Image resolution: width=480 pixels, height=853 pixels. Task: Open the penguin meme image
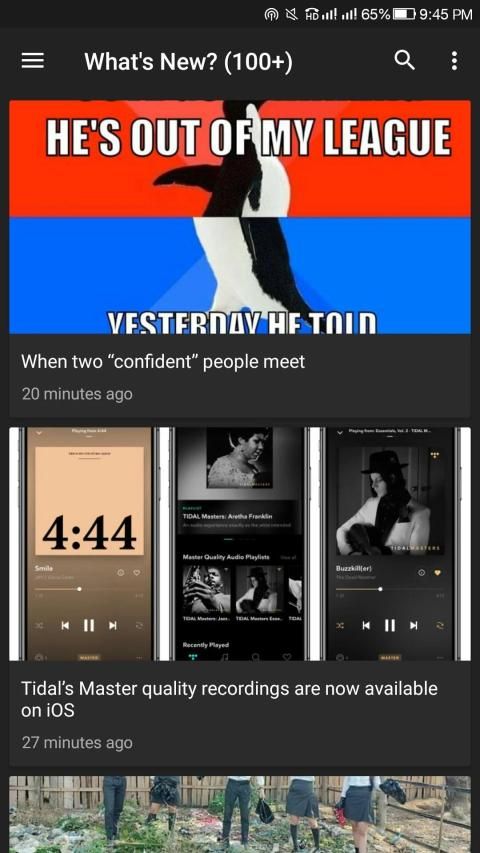(240, 217)
